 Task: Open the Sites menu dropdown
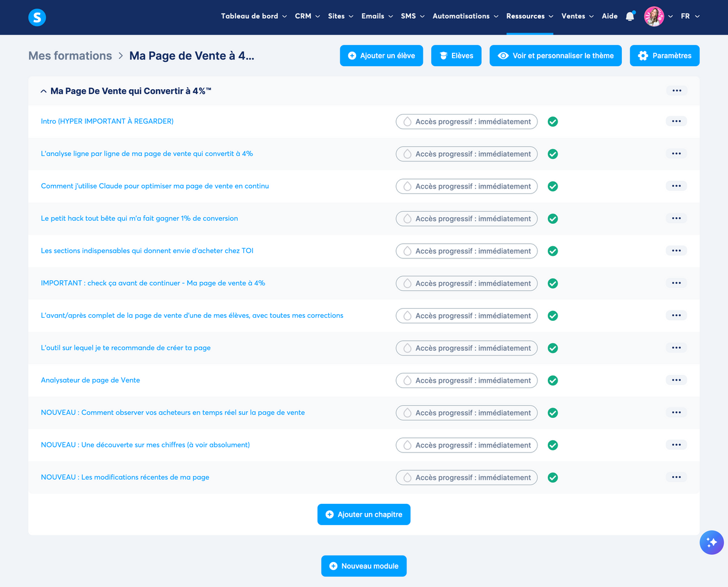[x=340, y=16]
